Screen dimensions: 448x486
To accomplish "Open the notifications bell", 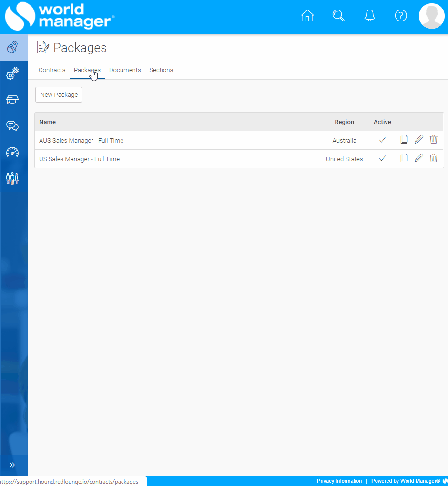I will pyautogui.click(x=370, y=15).
